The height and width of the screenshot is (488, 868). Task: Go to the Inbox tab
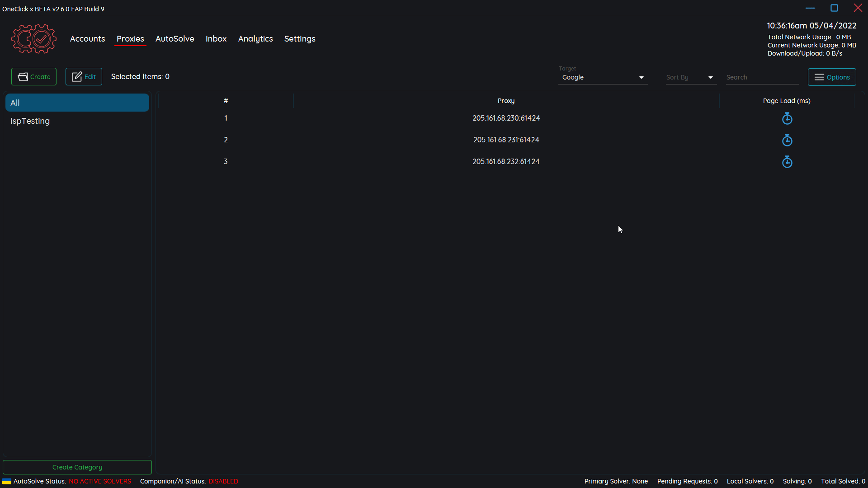pos(216,39)
